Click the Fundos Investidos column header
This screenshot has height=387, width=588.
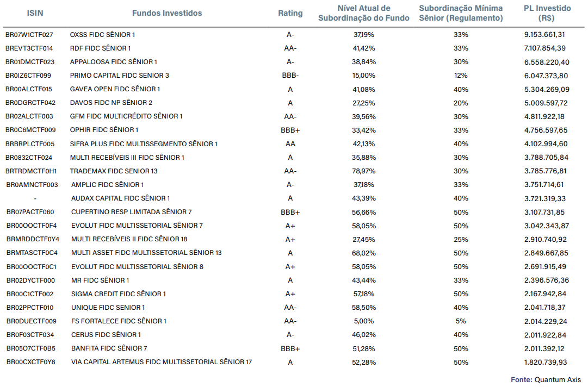pos(166,13)
